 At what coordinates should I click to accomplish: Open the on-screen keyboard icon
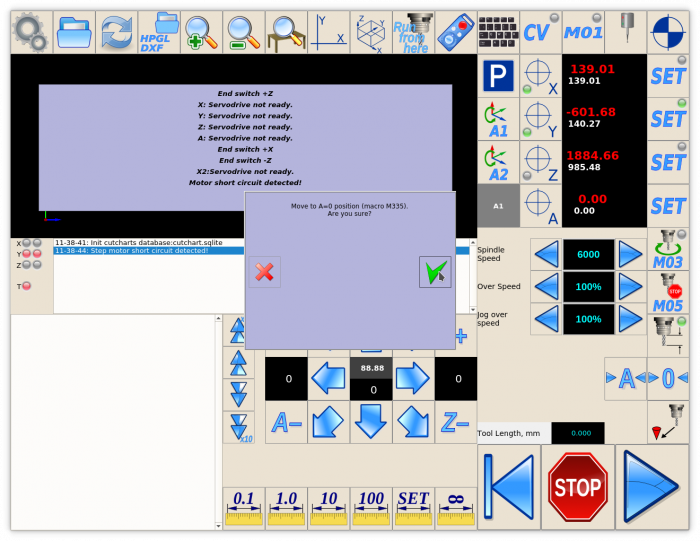coord(497,32)
